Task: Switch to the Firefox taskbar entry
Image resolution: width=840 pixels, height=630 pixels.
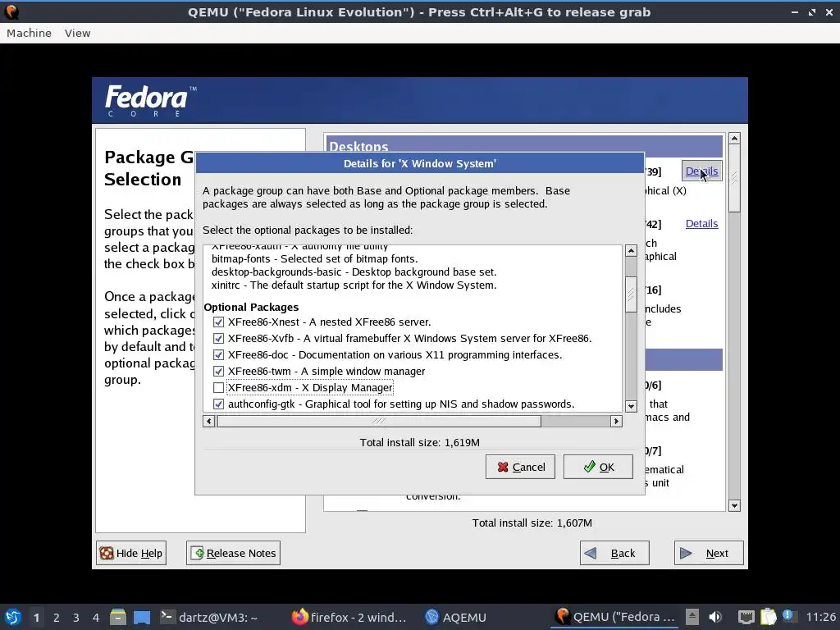Action: click(x=349, y=617)
